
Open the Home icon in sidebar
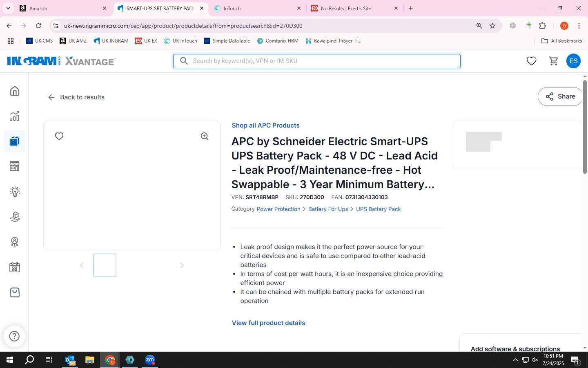point(15,91)
